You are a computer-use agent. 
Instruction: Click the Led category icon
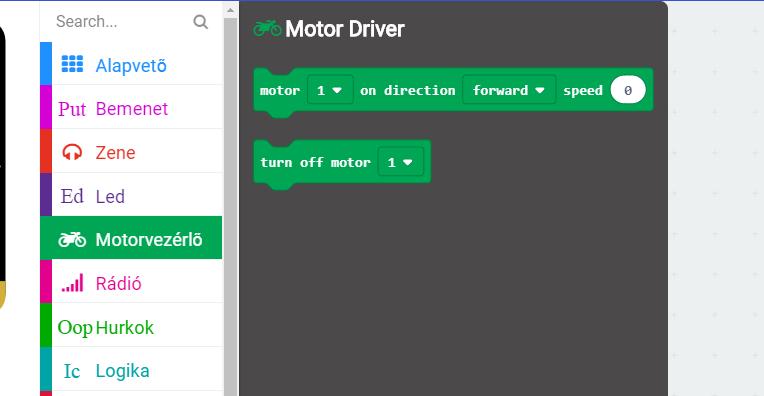pyautogui.click(x=72, y=196)
